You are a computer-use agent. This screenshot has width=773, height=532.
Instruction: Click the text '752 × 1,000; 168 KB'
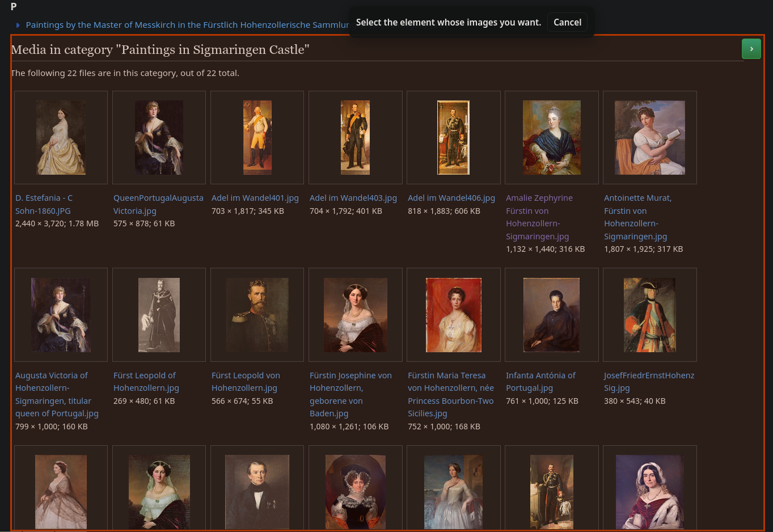(444, 427)
